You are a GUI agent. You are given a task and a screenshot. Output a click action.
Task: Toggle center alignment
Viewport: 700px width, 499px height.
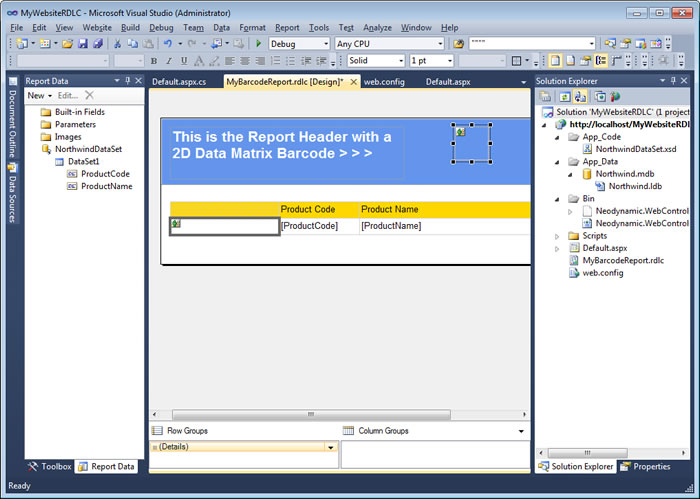click(245, 61)
